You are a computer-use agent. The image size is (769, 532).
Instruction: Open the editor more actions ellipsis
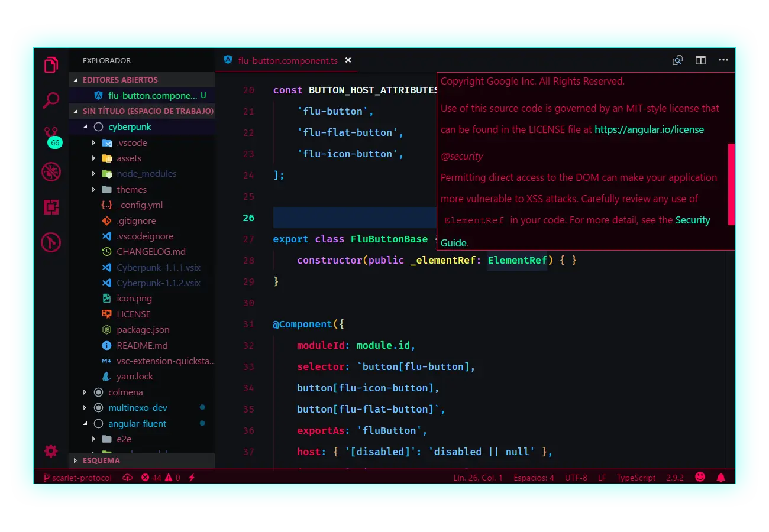point(723,60)
